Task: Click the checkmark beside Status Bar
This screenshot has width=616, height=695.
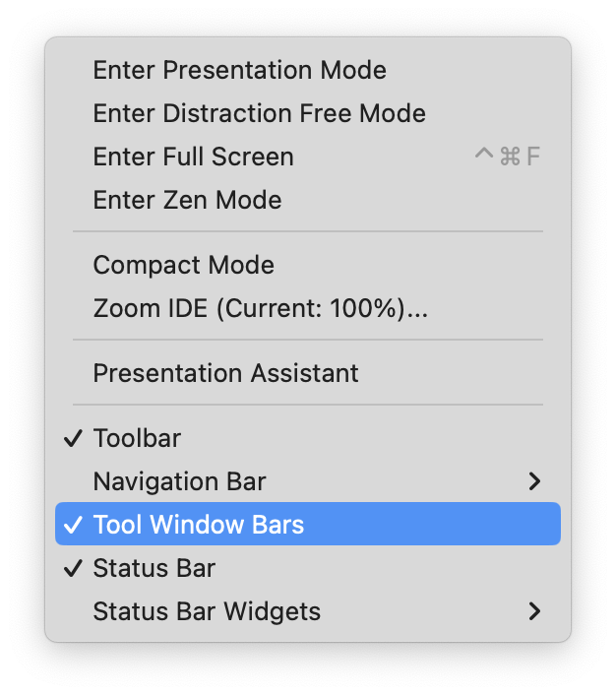Action: tap(72, 569)
